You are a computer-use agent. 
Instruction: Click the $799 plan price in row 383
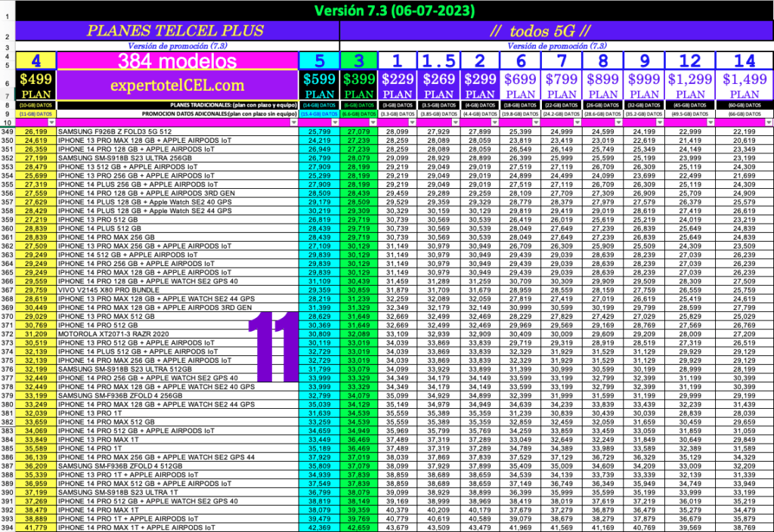[562, 431]
